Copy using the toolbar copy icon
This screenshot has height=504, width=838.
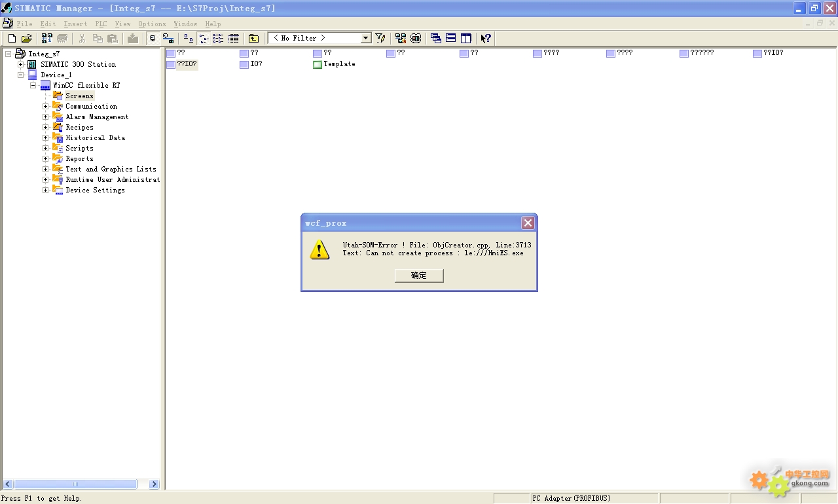point(97,39)
